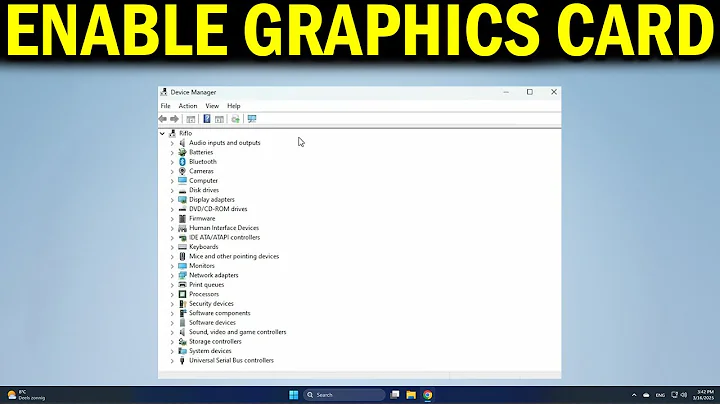Open the clock showing 3:42 PM
720x404 pixels.
(703, 395)
